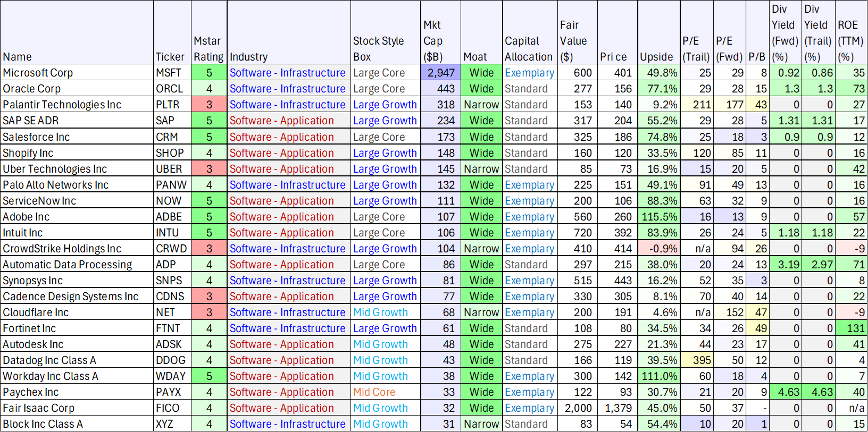Click the Industry column header

[x=289, y=32]
